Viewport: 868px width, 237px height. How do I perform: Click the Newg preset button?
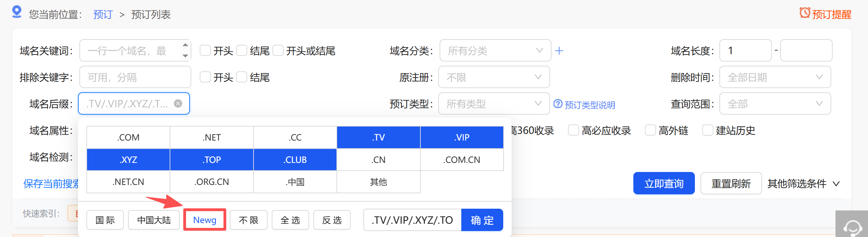pyautogui.click(x=205, y=220)
